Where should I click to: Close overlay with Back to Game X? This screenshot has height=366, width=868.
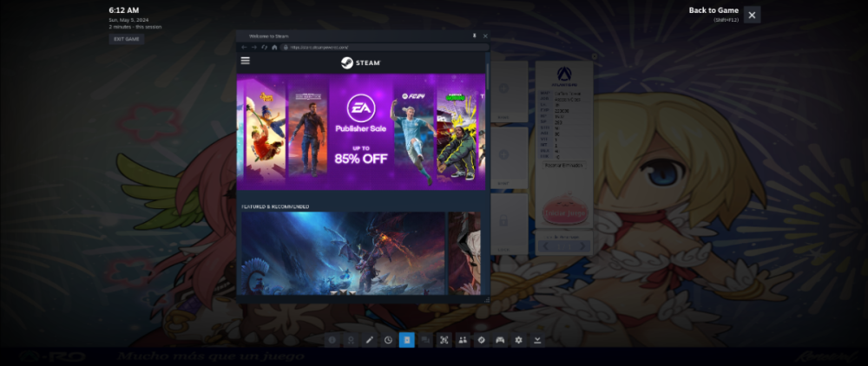point(752,15)
